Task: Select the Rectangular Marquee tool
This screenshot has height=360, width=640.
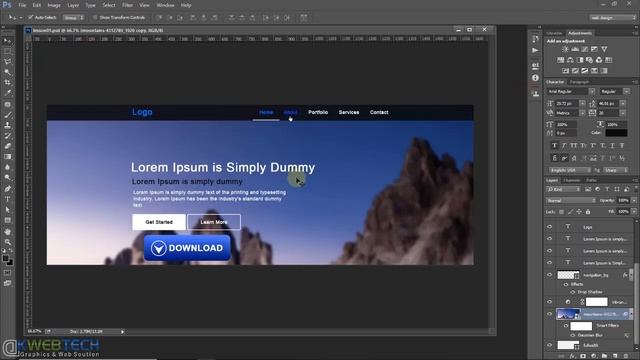Action: (7, 51)
